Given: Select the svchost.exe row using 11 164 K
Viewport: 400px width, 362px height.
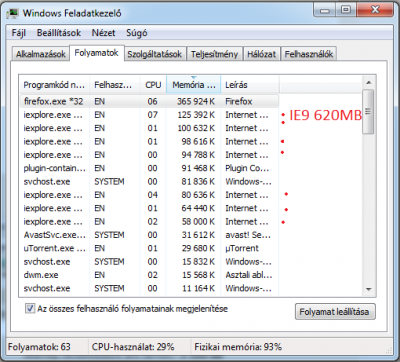Looking at the screenshot, I should pos(149,288).
